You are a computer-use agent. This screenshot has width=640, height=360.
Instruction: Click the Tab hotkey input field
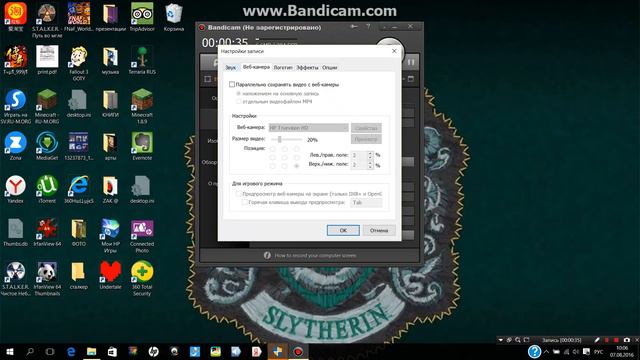(x=366, y=202)
